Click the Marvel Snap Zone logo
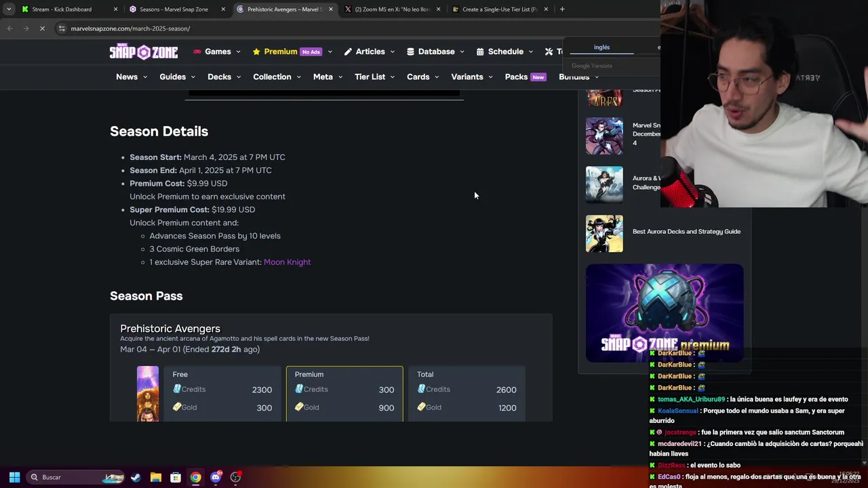Viewport: 868px width, 488px height. tap(144, 52)
